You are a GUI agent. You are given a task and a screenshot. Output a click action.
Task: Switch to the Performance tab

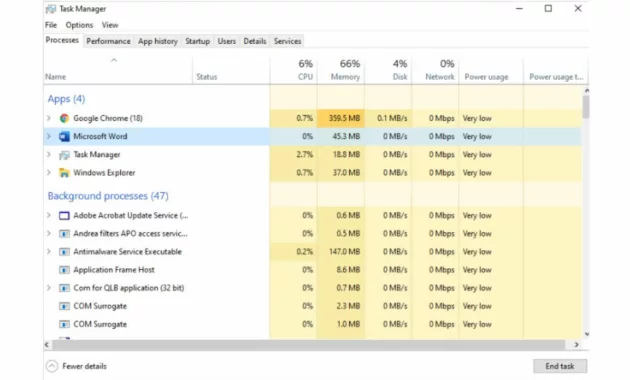click(108, 41)
